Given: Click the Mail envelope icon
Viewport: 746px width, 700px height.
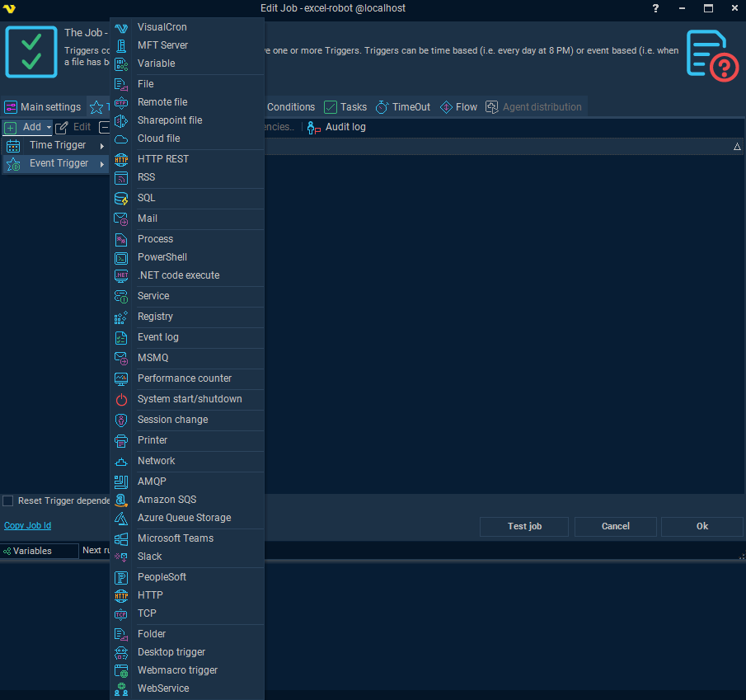Looking at the screenshot, I should pos(121,218).
